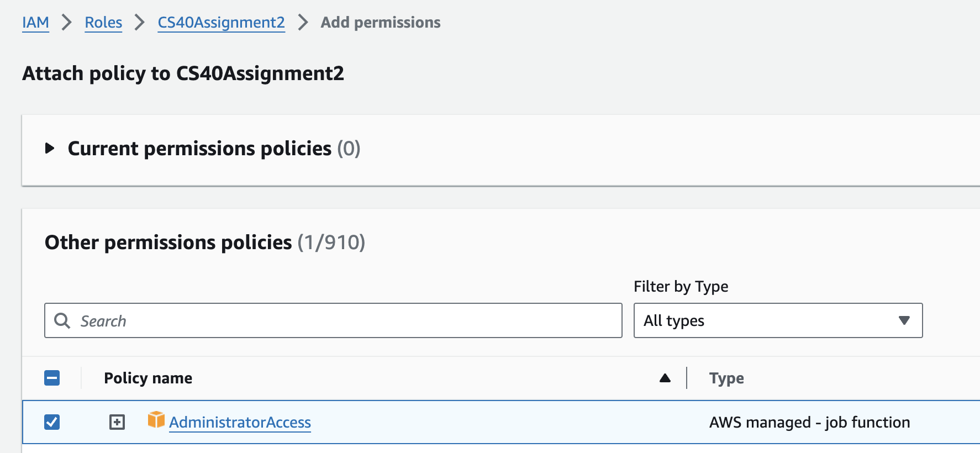Click the breadcrumb chevron after Roles
The image size is (980, 453).
[140, 23]
